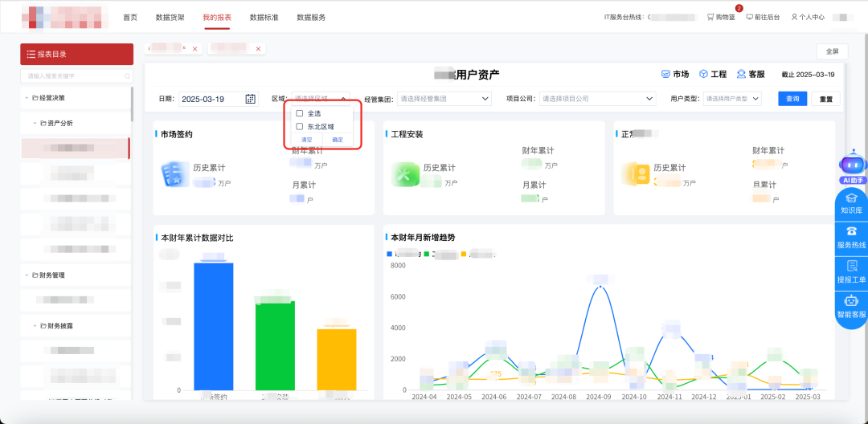This screenshot has height=424, width=868.
Task: Click the 客服 headset icon
Action: pos(741,74)
